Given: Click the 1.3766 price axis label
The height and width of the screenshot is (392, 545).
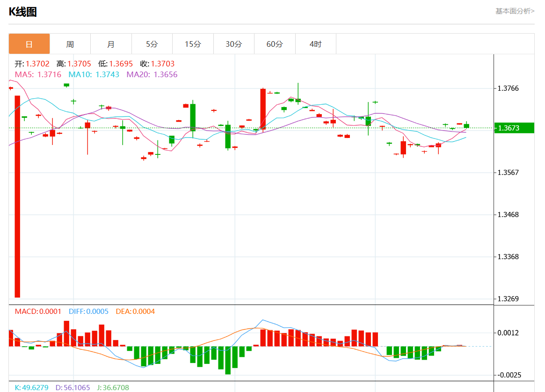Looking at the screenshot, I should pyautogui.click(x=508, y=88).
